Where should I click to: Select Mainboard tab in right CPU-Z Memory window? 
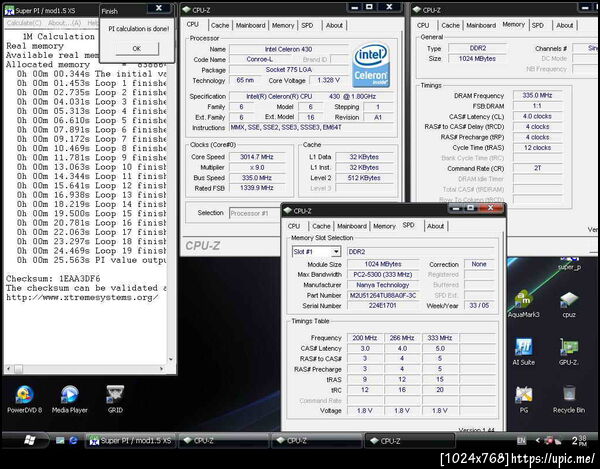pos(481,25)
